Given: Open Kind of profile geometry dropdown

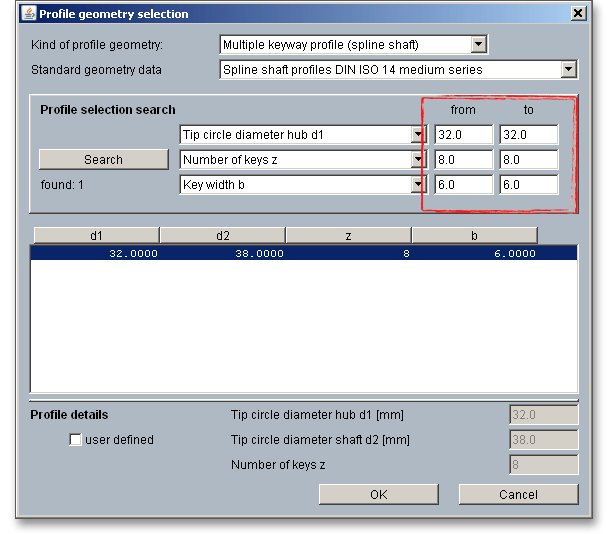Looking at the screenshot, I should click(x=478, y=45).
